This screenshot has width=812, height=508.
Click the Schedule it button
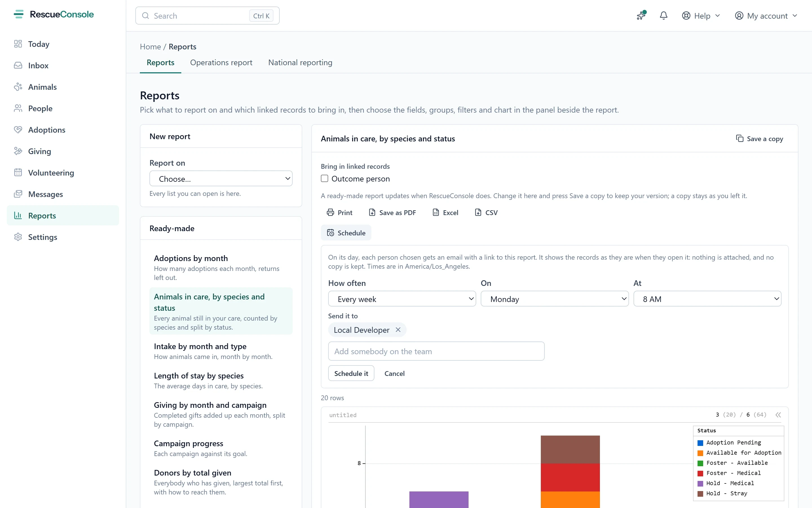[x=351, y=373]
